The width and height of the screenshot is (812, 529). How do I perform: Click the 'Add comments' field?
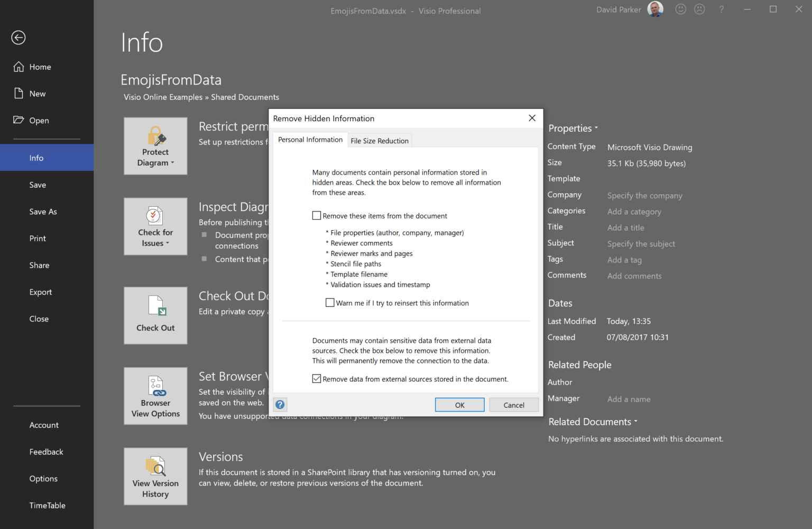634,276
